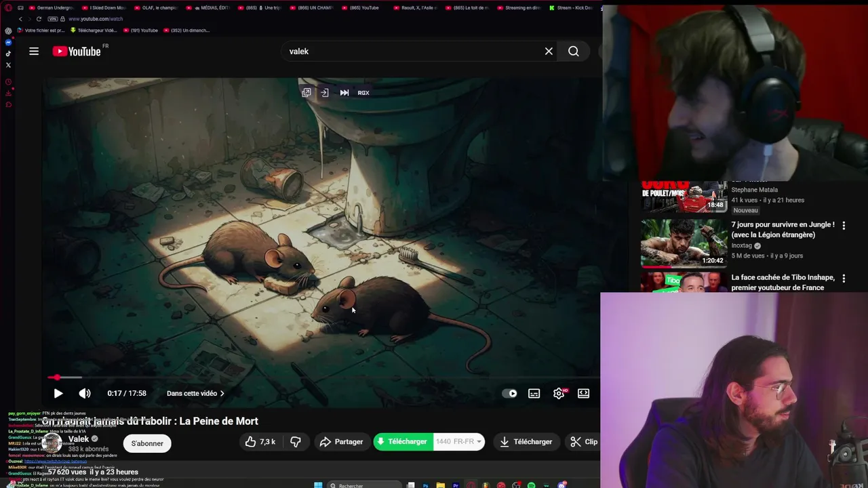The height and width of the screenshot is (488, 868).
Task: Toggle the autoplay switch in the player
Action: 510,393
